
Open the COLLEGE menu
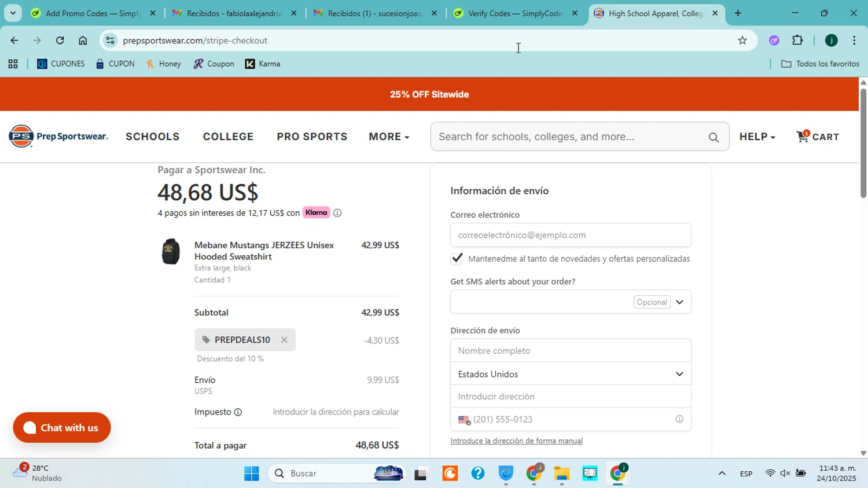coord(228,137)
